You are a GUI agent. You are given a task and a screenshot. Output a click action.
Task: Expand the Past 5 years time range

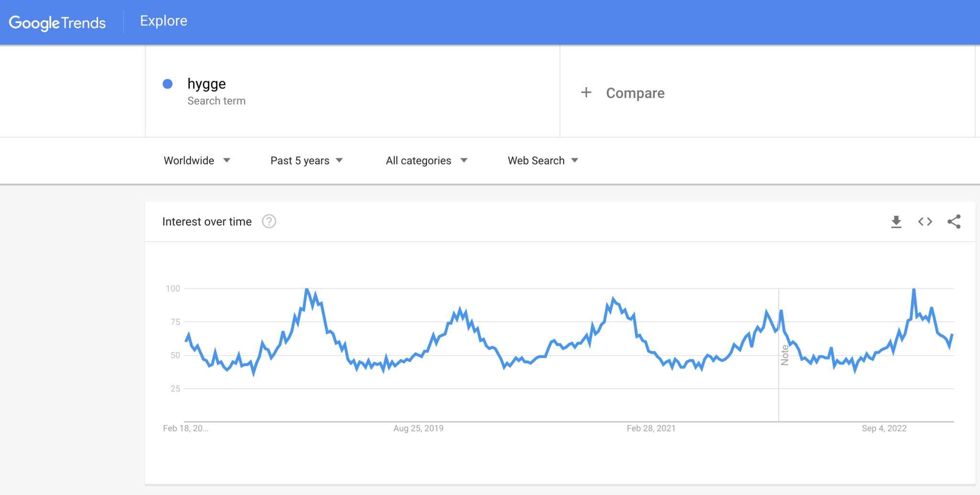306,161
